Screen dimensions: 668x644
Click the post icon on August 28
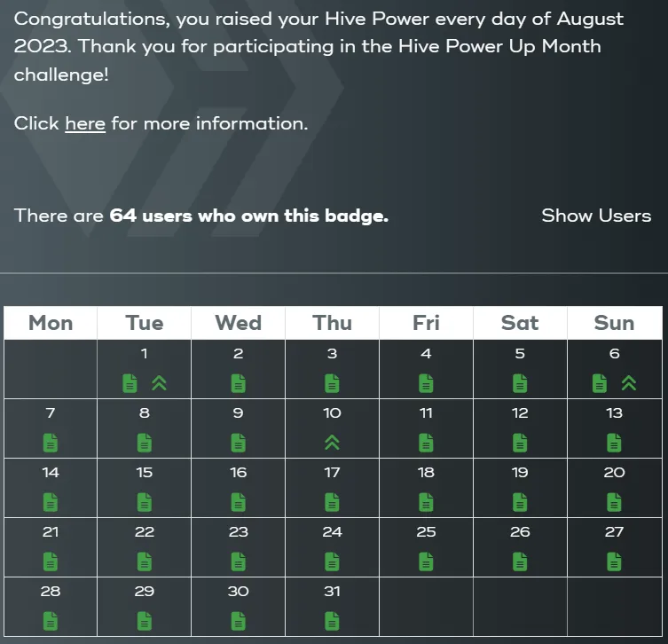(x=51, y=621)
